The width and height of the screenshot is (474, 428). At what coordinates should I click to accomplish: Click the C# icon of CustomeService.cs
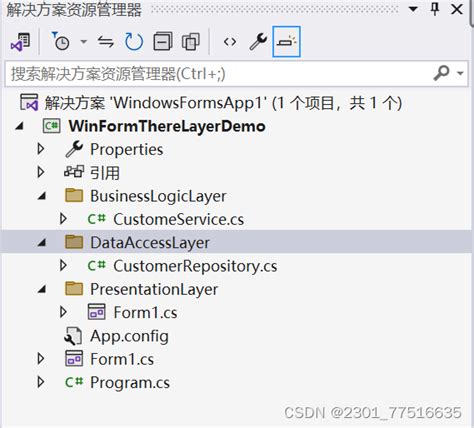point(97,219)
